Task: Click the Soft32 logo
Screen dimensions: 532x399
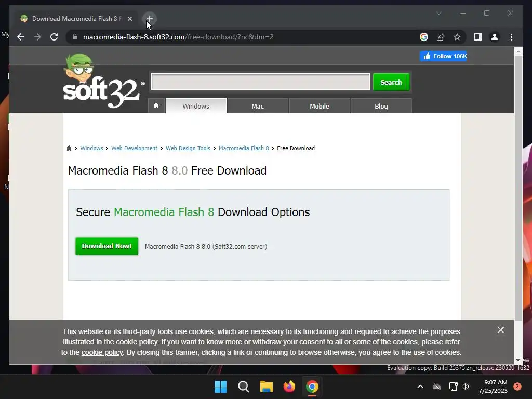Action: (103, 82)
